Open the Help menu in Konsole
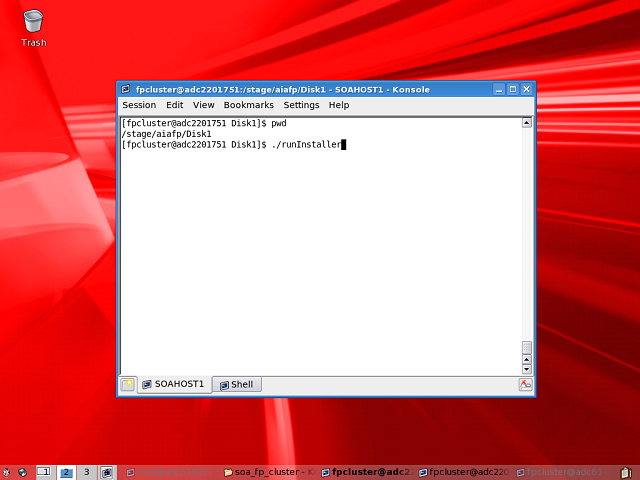This screenshot has height=480, width=640. pos(339,105)
